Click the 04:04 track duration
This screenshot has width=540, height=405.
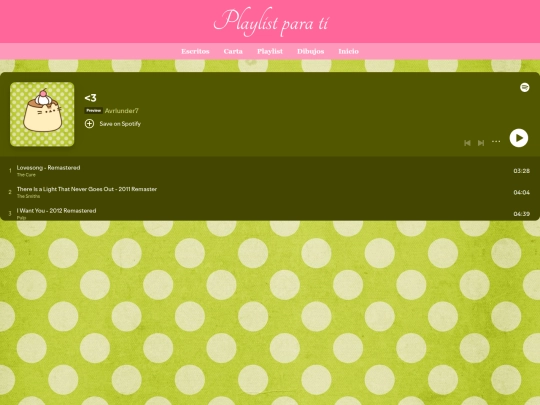tap(521, 193)
